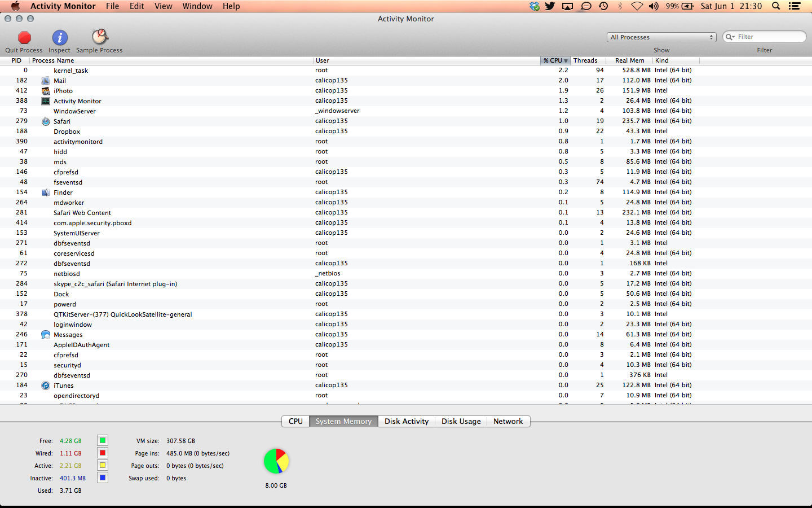The image size is (812, 508).
Task: Click the Dropbox menu bar icon
Action: tap(535, 6)
